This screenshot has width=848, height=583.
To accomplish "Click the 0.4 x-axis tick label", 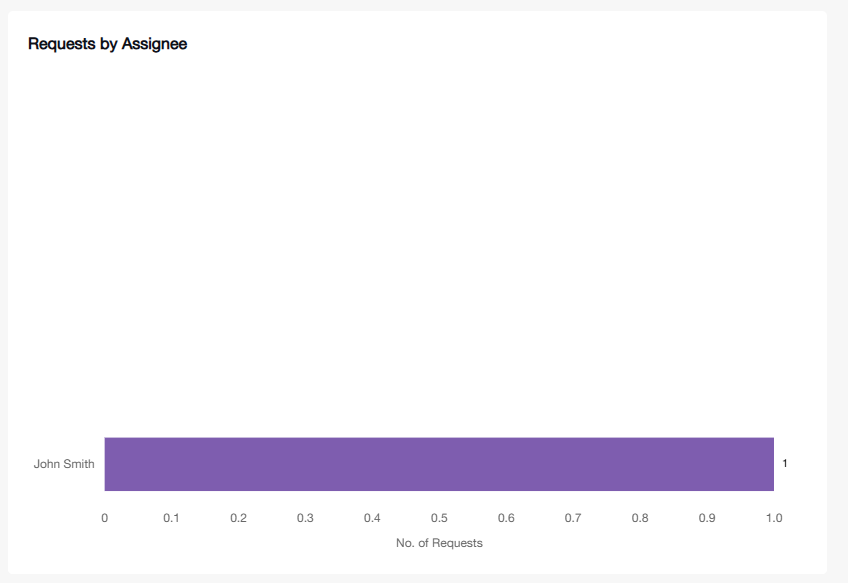I will pyautogui.click(x=372, y=518).
